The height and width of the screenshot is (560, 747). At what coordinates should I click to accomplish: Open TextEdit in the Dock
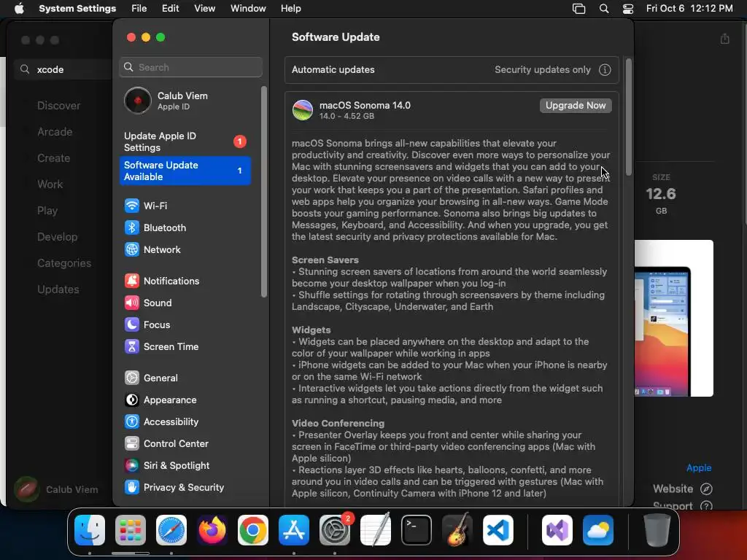tap(376, 530)
